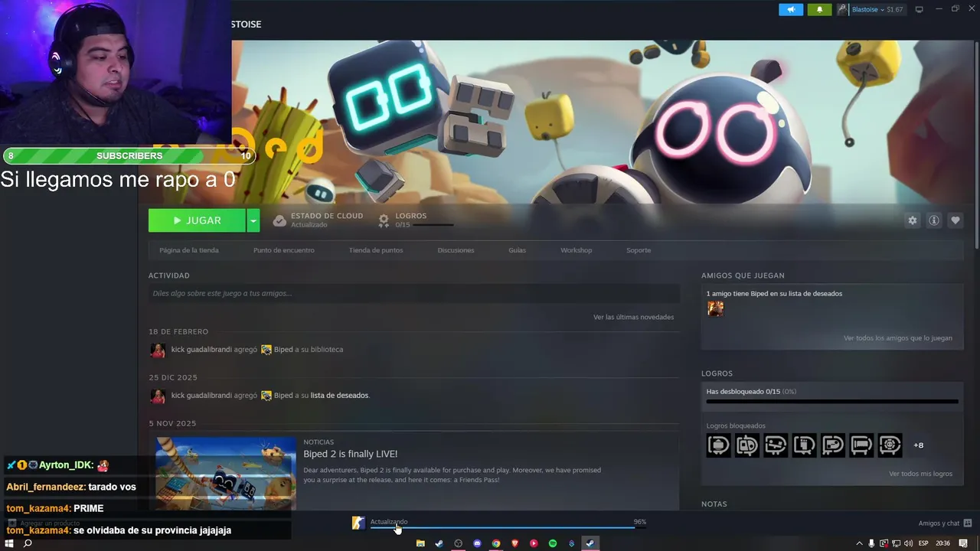
Task: Click the second locked achievement icon
Action: pyautogui.click(x=747, y=445)
